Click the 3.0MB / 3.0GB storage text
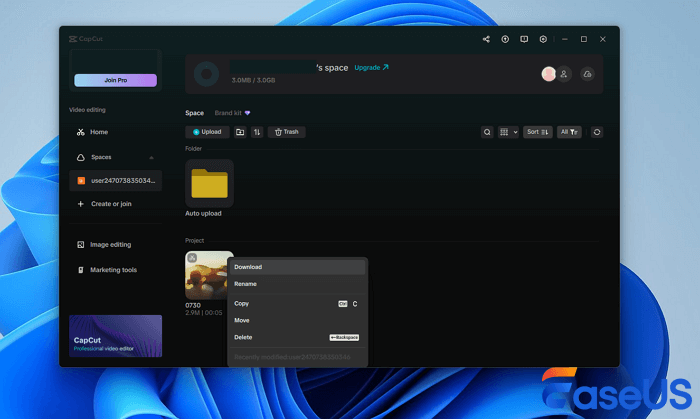Screen dimensions: 700x419 [x=253, y=80]
